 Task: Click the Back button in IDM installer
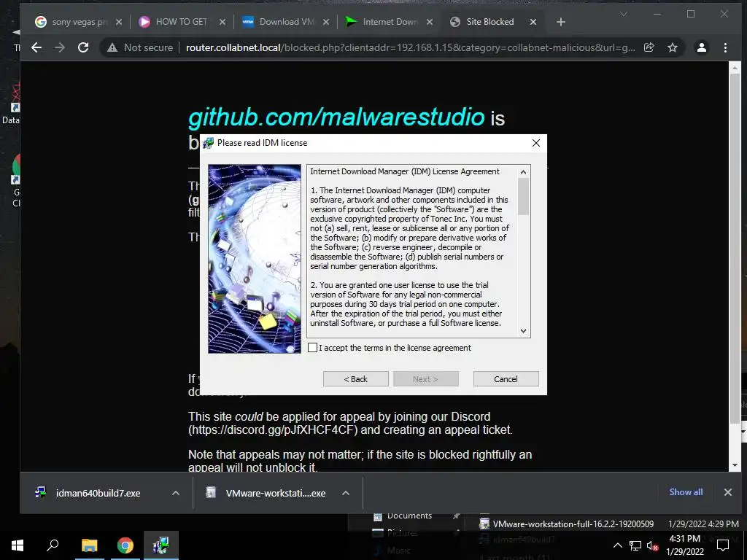pyautogui.click(x=355, y=379)
